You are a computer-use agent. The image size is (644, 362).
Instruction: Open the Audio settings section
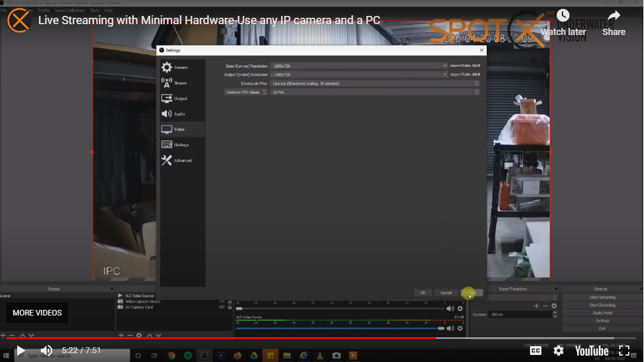click(x=182, y=114)
